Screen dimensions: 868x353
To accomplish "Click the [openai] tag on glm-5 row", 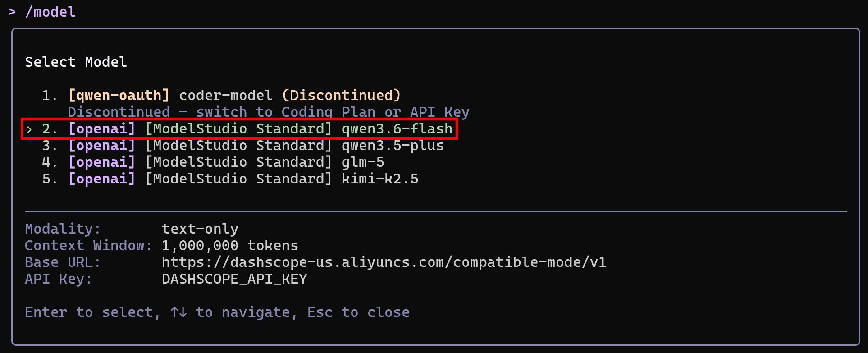I will tap(102, 162).
